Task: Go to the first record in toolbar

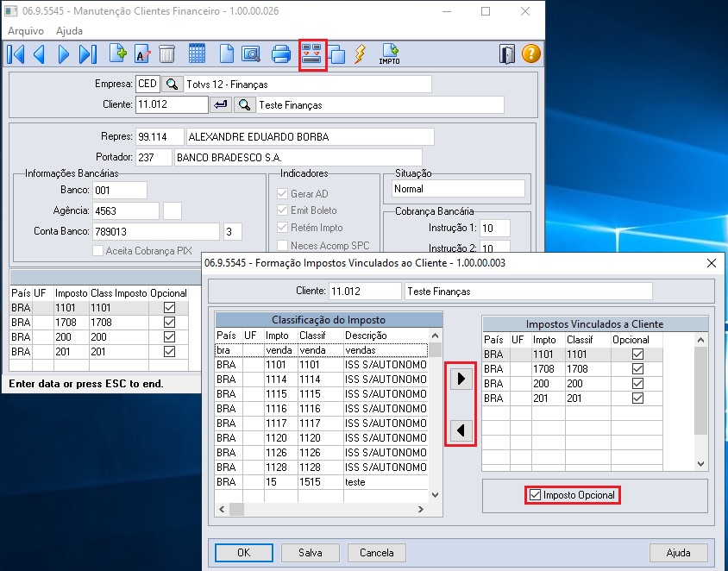Action: tap(16, 54)
